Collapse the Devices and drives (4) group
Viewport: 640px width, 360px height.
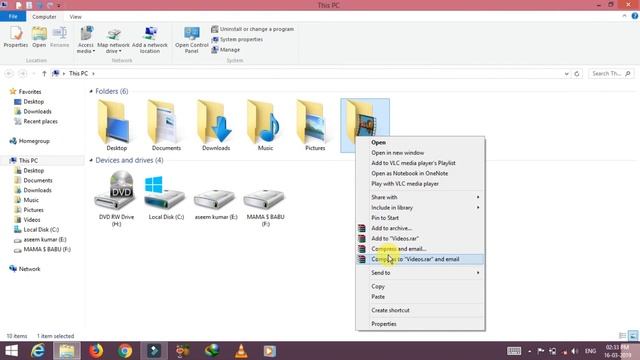tap(91, 160)
